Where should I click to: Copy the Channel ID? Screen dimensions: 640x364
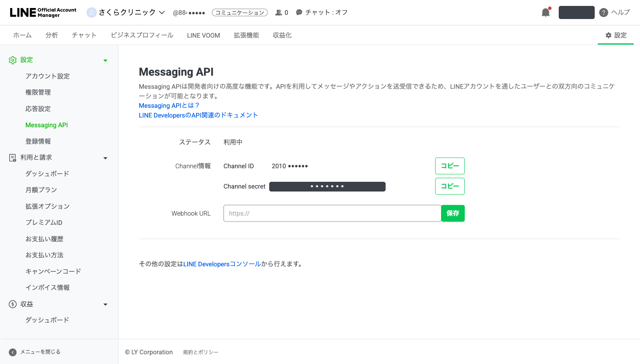(450, 166)
